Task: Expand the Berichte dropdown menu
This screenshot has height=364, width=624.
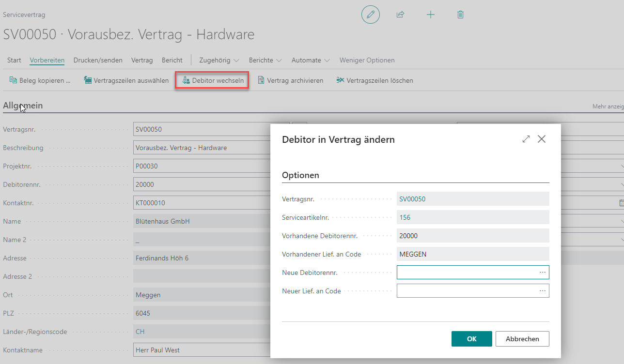Action: pos(265,60)
